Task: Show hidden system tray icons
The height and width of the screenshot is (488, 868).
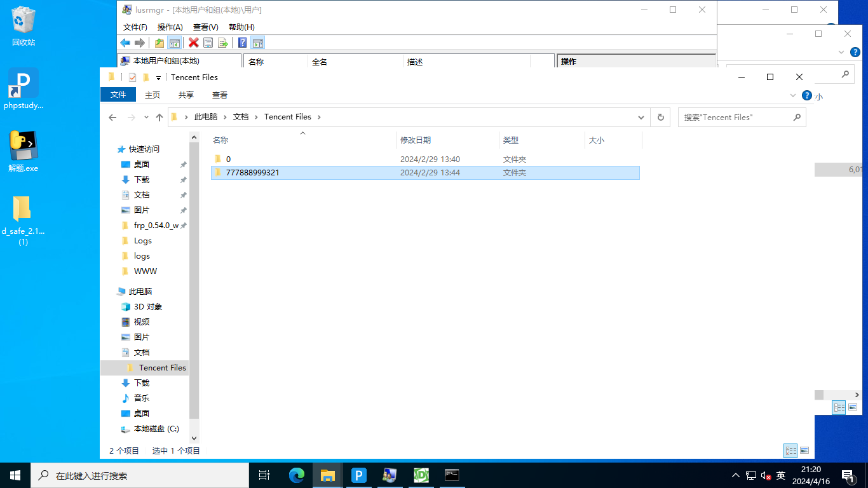Action: click(736, 475)
